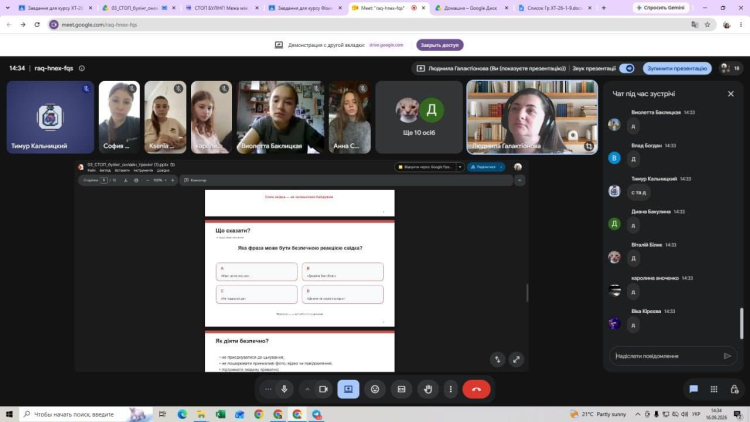Click the Закрыть доступ button
Image resolution: width=750 pixels, height=422 pixels.
tap(440, 45)
